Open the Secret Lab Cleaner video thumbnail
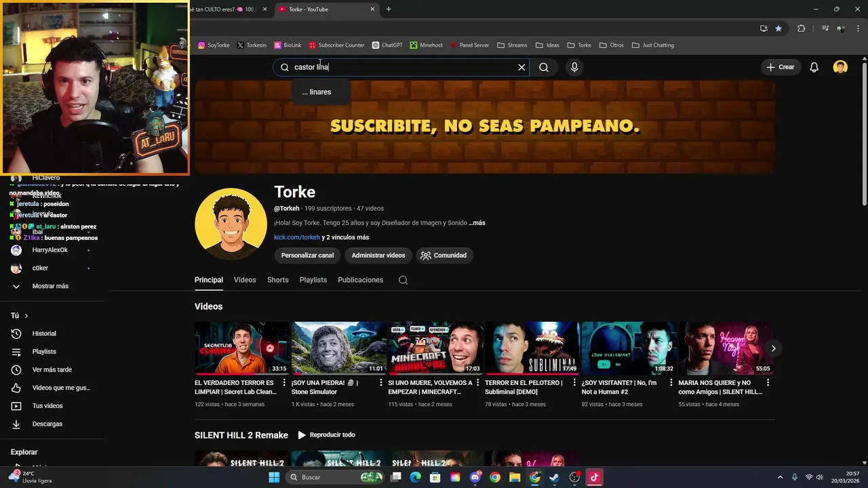 click(242, 348)
